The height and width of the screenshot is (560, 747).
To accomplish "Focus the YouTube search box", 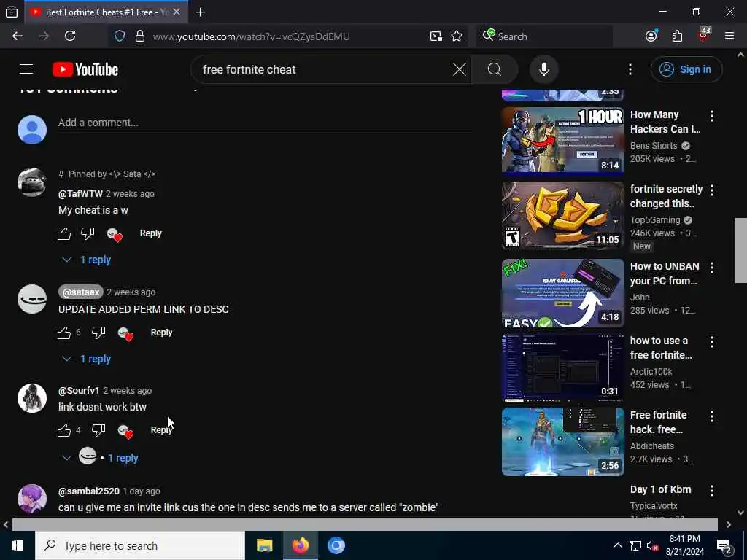I will coord(324,69).
